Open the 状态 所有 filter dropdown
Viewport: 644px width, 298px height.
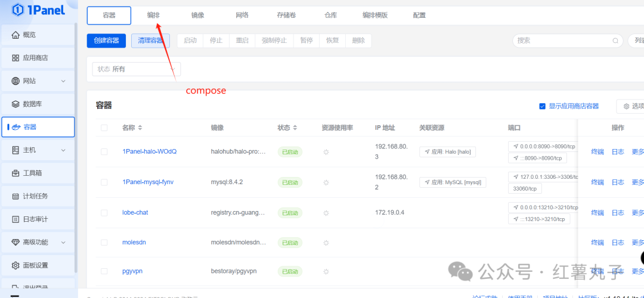pyautogui.click(x=137, y=69)
